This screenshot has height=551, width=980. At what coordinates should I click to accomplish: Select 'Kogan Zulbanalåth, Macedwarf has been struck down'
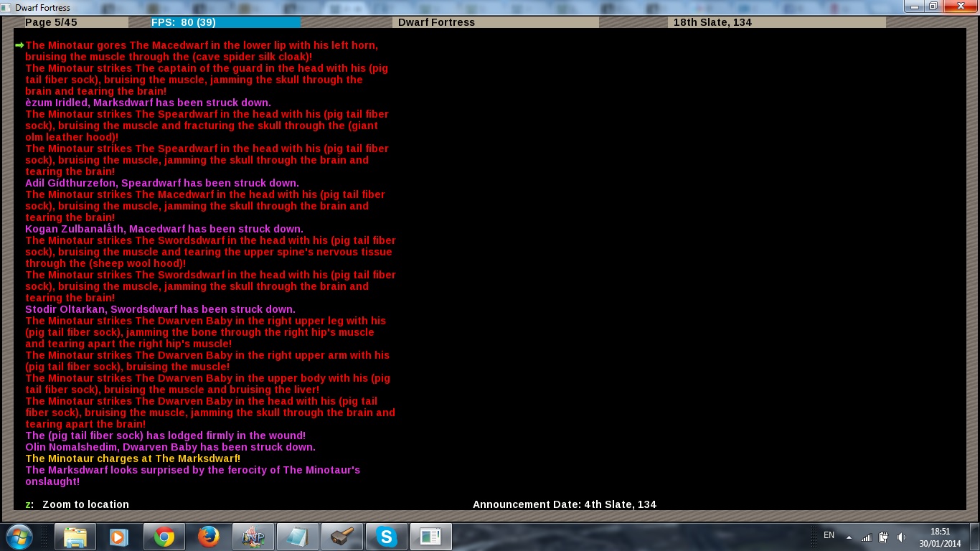coord(164,229)
